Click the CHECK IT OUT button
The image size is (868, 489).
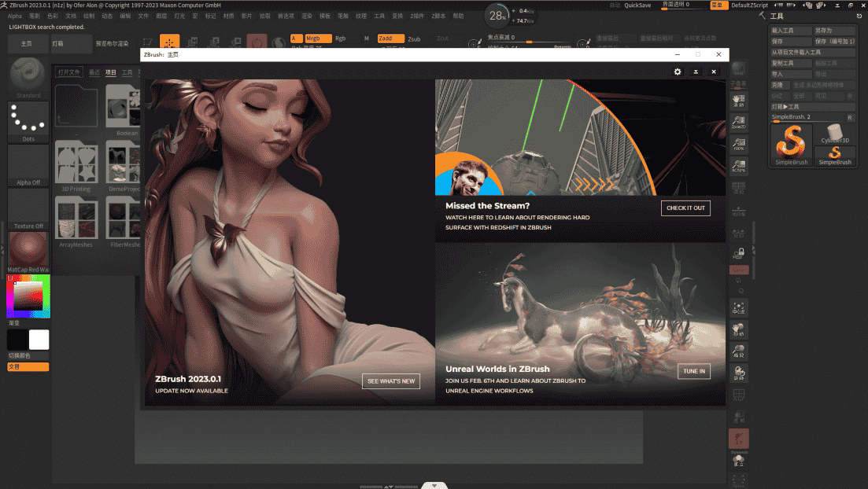684,208
